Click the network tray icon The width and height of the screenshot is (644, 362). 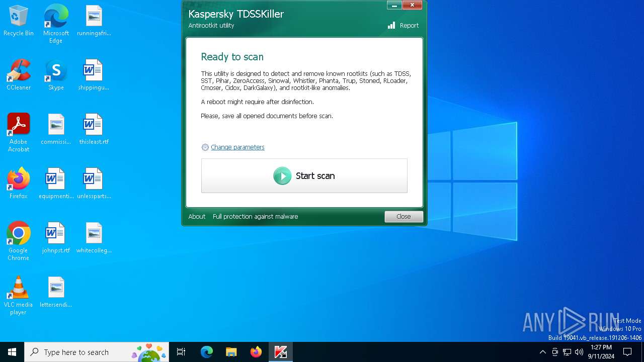click(567, 352)
